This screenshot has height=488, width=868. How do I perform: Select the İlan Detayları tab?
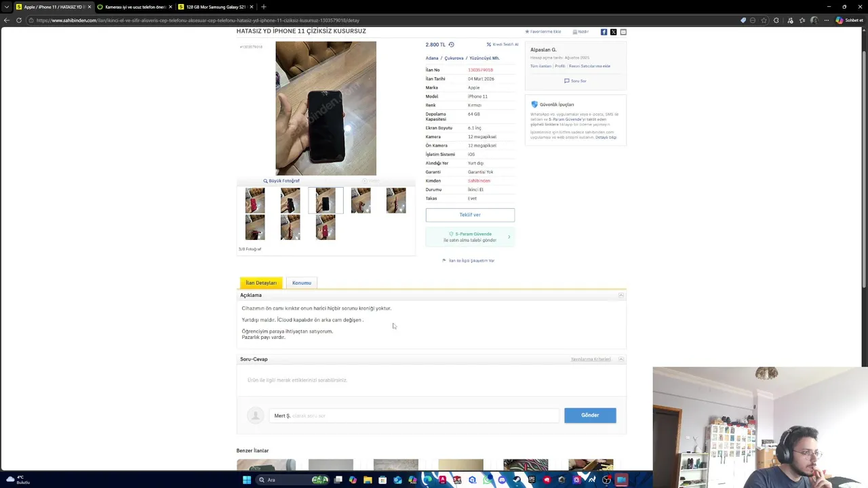click(261, 283)
